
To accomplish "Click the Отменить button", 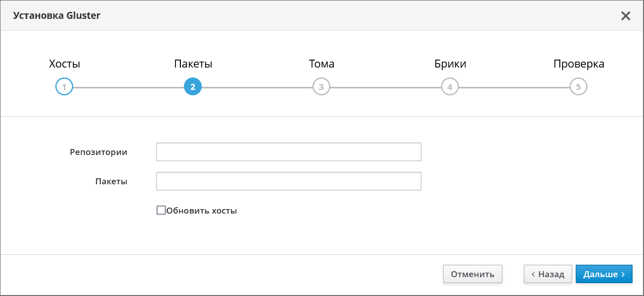I will (x=473, y=274).
